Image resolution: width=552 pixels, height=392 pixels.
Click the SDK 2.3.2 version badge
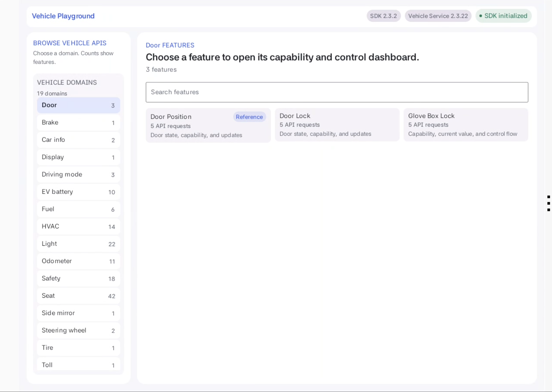point(383,16)
